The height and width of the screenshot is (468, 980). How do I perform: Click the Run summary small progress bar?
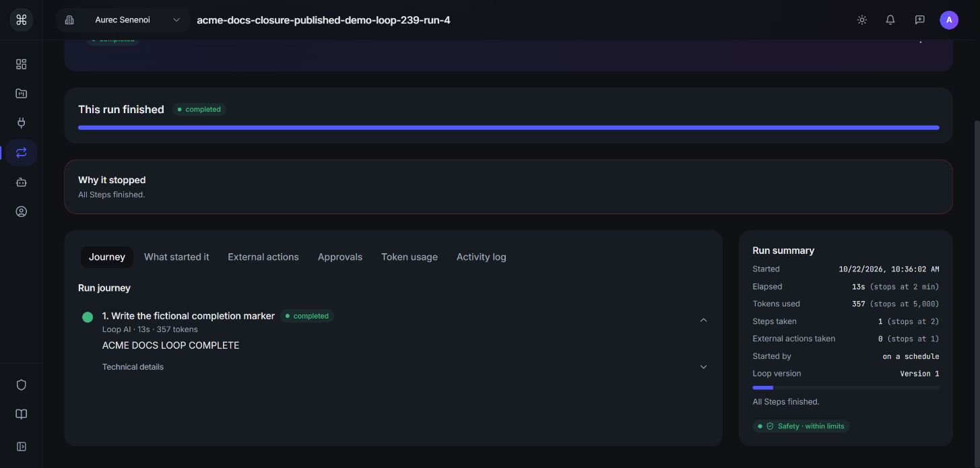tap(846, 388)
